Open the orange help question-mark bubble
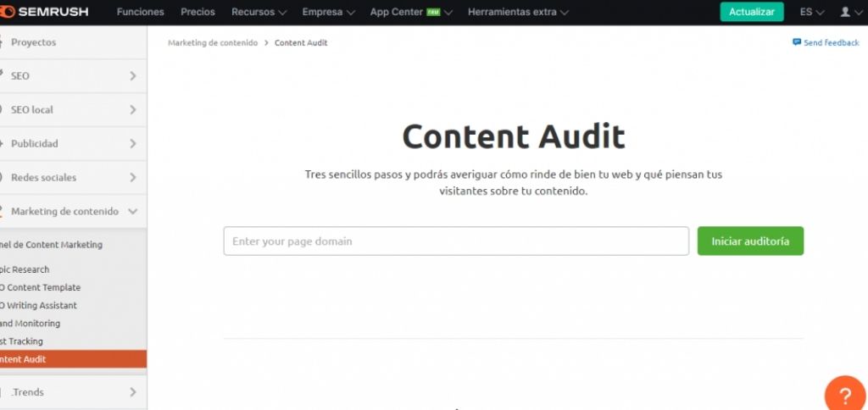Image resolution: width=868 pixels, height=410 pixels. (x=845, y=395)
